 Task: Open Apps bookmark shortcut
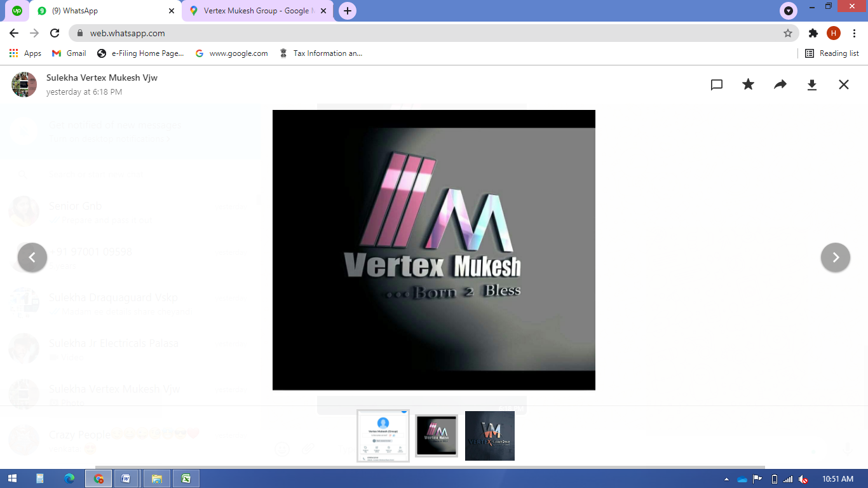[25, 53]
